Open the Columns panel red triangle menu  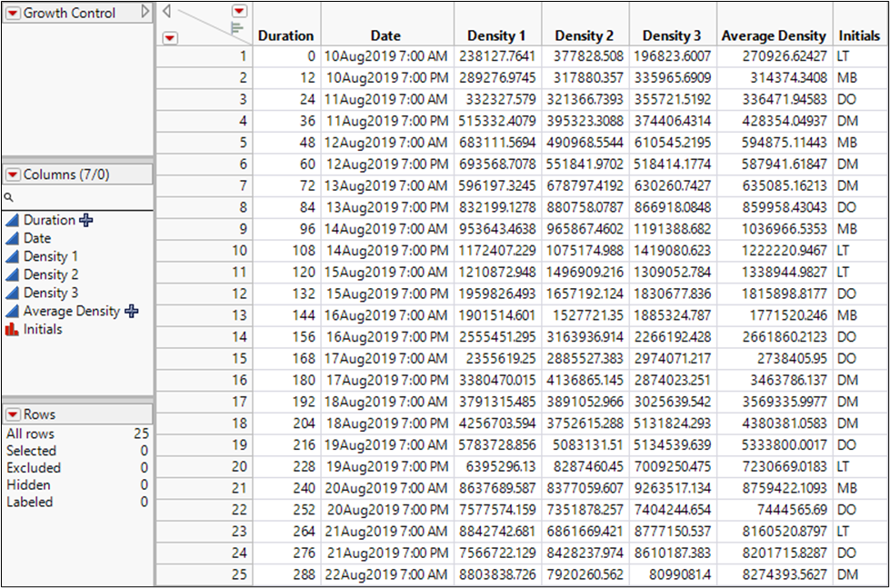click(13, 174)
